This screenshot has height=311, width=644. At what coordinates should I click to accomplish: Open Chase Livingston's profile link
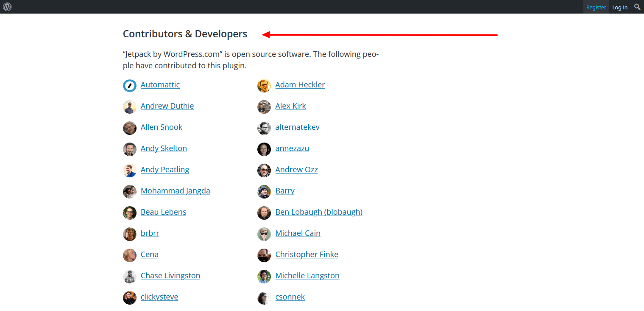click(x=170, y=275)
